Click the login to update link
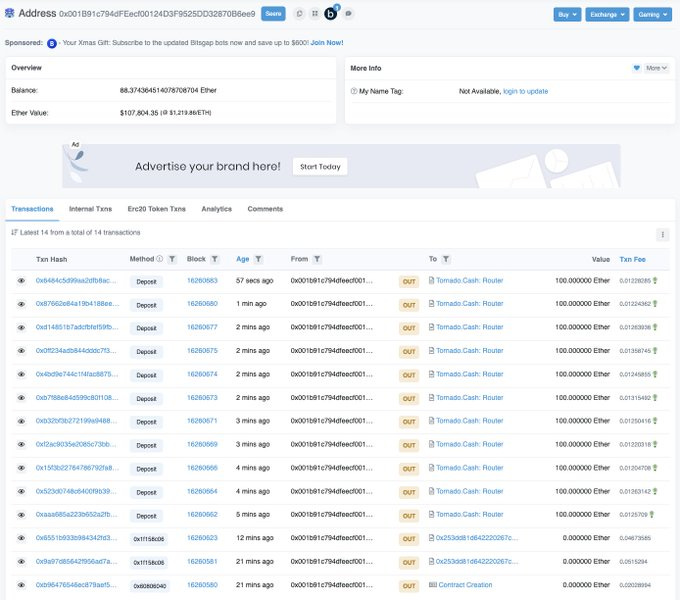Image resolution: width=680 pixels, height=600 pixels. [x=526, y=91]
